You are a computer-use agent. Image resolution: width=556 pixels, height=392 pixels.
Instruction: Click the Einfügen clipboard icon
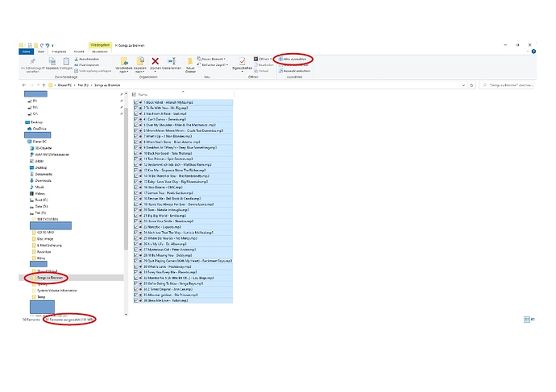66,62
